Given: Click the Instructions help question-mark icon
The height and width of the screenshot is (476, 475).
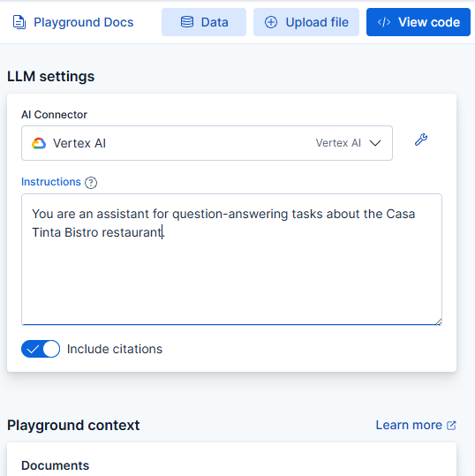Looking at the screenshot, I should [91, 183].
